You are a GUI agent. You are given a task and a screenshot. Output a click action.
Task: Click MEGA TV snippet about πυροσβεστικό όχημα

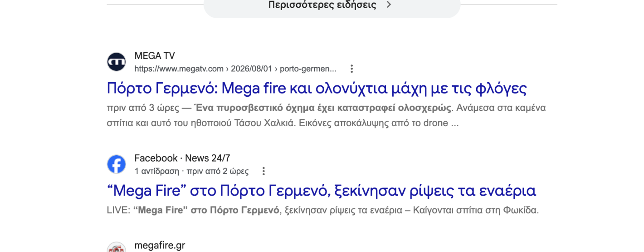[x=326, y=115]
